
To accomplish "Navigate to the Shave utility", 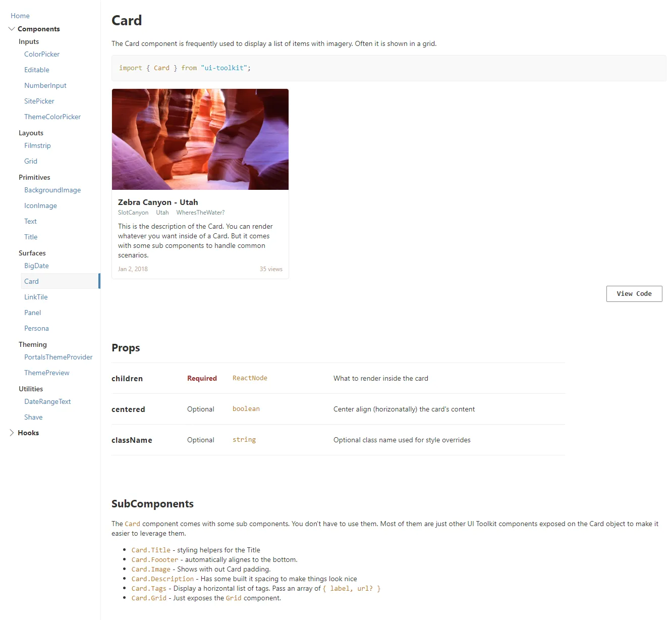I will 33,417.
